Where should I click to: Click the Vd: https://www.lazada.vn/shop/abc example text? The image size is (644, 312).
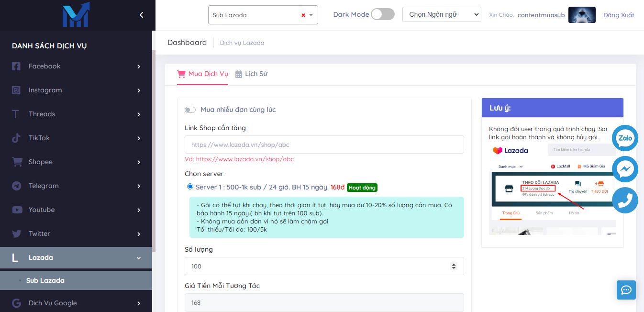click(x=239, y=159)
